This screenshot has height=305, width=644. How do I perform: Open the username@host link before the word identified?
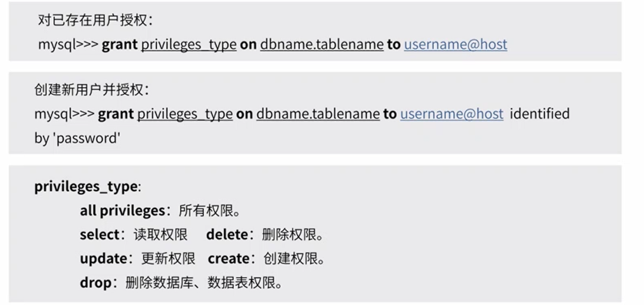[x=451, y=113]
